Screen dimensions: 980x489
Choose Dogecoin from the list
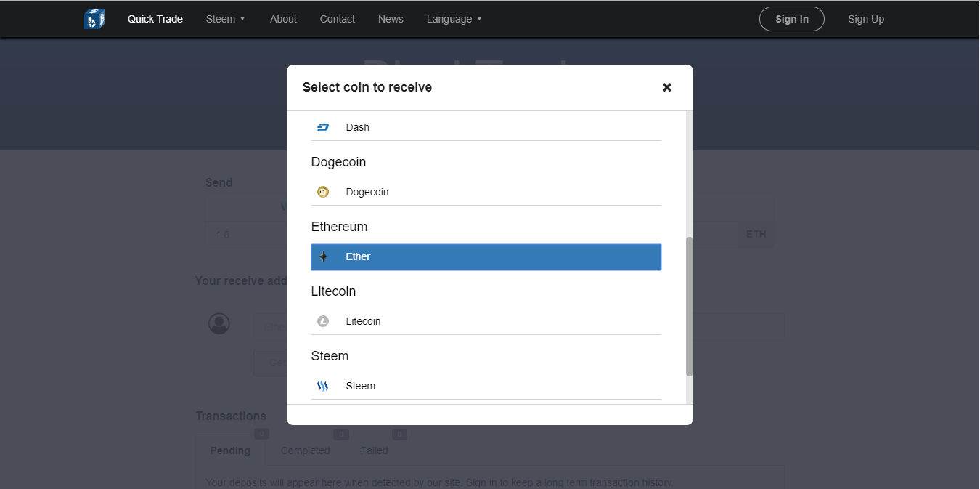click(486, 192)
